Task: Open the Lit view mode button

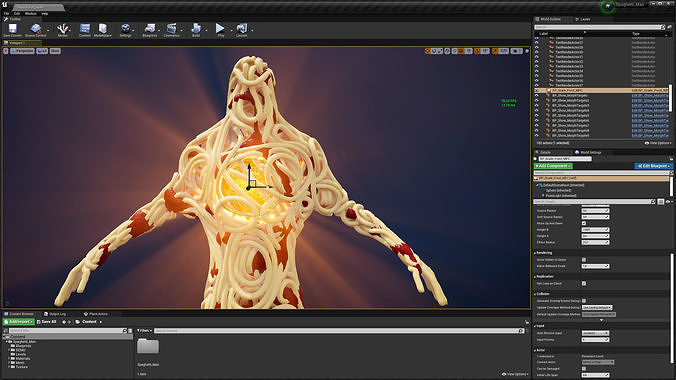Action: coord(42,51)
